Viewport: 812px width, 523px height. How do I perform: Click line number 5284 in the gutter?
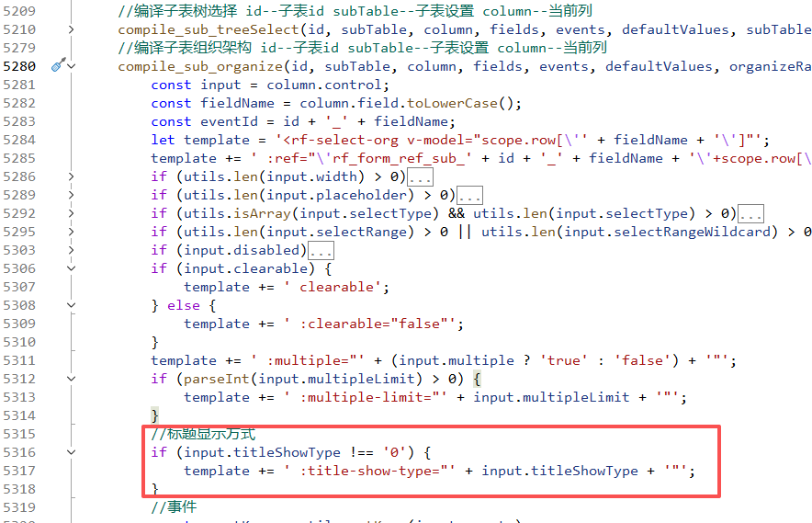tap(19, 140)
